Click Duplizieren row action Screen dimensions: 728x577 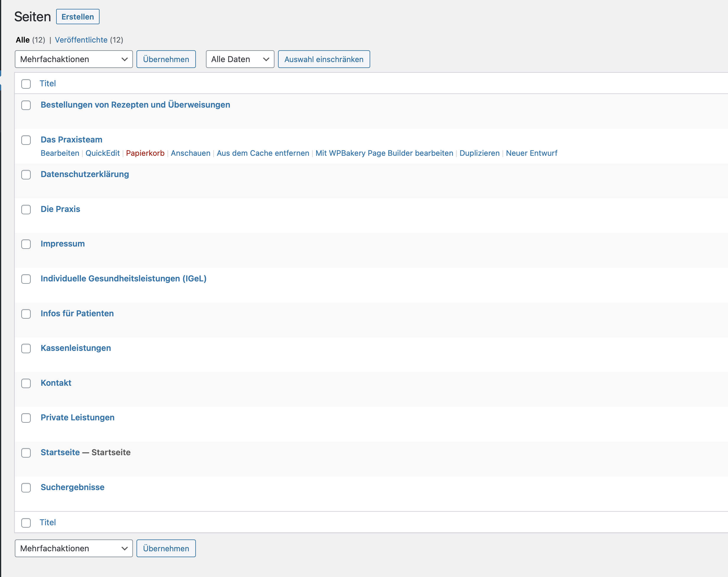coord(479,153)
